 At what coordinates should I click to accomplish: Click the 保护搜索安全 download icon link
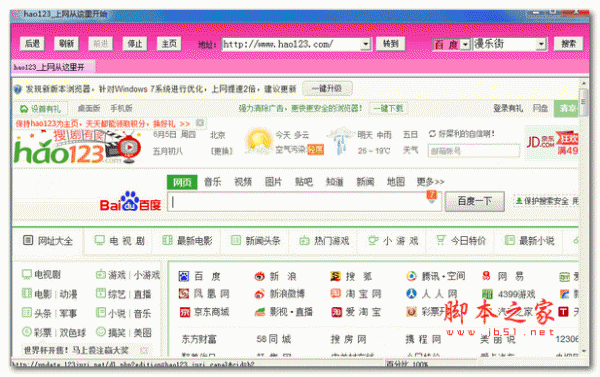[x=519, y=201]
